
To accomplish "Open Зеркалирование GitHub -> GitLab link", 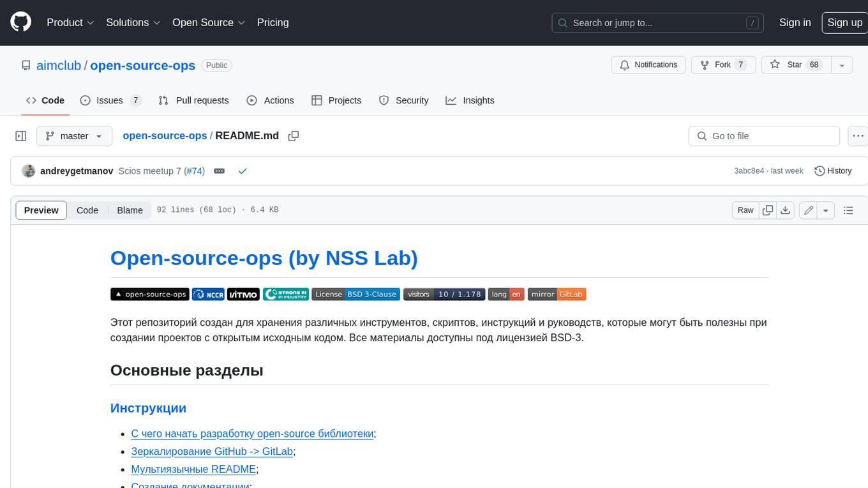I will click(212, 451).
